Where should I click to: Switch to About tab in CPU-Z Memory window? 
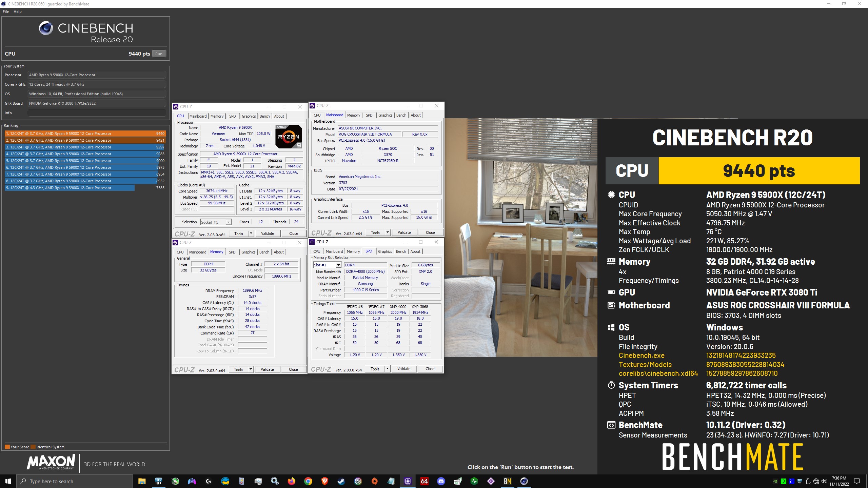click(279, 252)
